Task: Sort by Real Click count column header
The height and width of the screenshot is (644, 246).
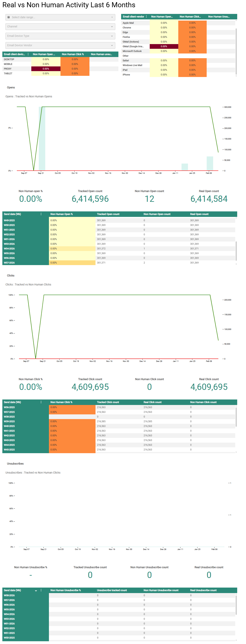Action: pyautogui.click(x=152, y=402)
